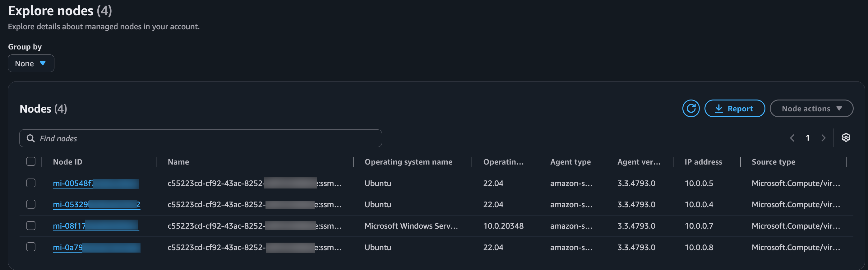Focus the Find nodes search field
Image resolution: width=868 pixels, height=270 pixels.
[x=201, y=138]
